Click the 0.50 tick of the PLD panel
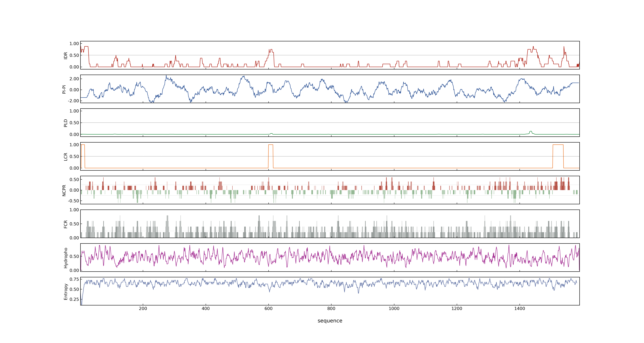The height and width of the screenshot is (343, 644). [x=74, y=123]
